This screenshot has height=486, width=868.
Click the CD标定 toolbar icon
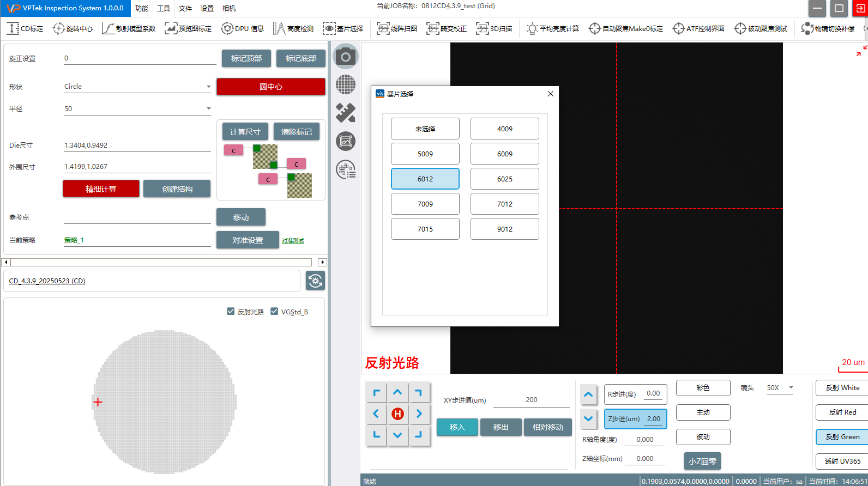tap(25, 28)
